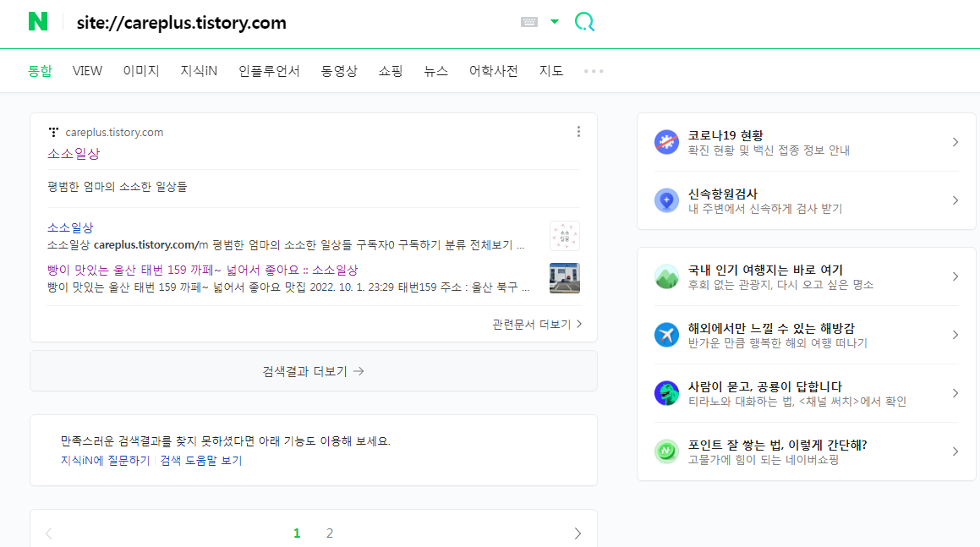The width and height of the screenshot is (980, 547).
Task: Click the airplane icon for 해외 여행
Action: pos(666,335)
